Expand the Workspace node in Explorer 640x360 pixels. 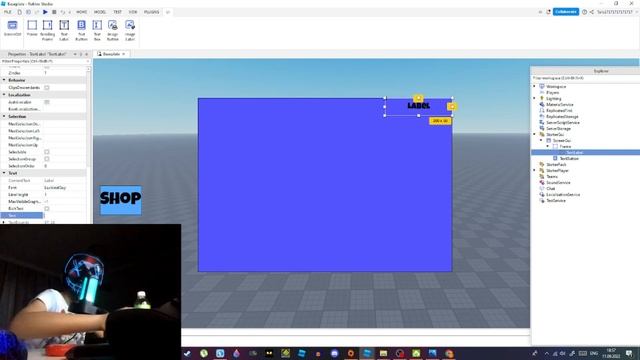click(x=535, y=86)
